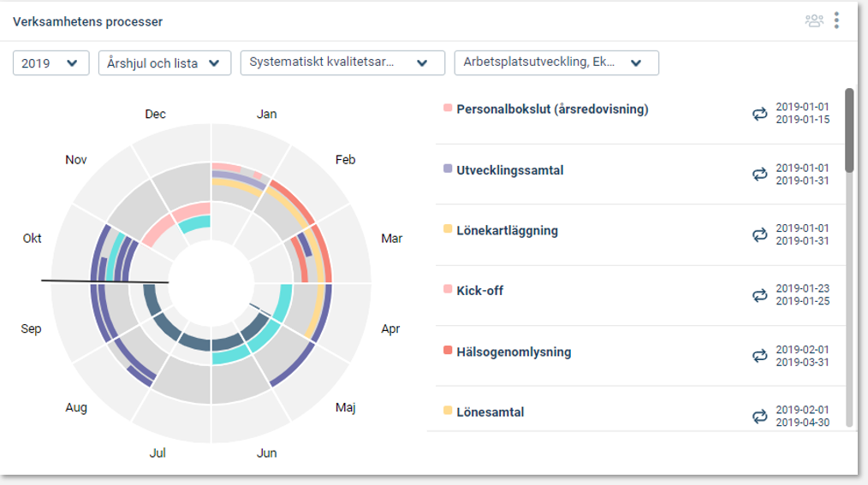This screenshot has width=868, height=485.
Task: Open the three-dot more options menu
Action: tap(836, 21)
